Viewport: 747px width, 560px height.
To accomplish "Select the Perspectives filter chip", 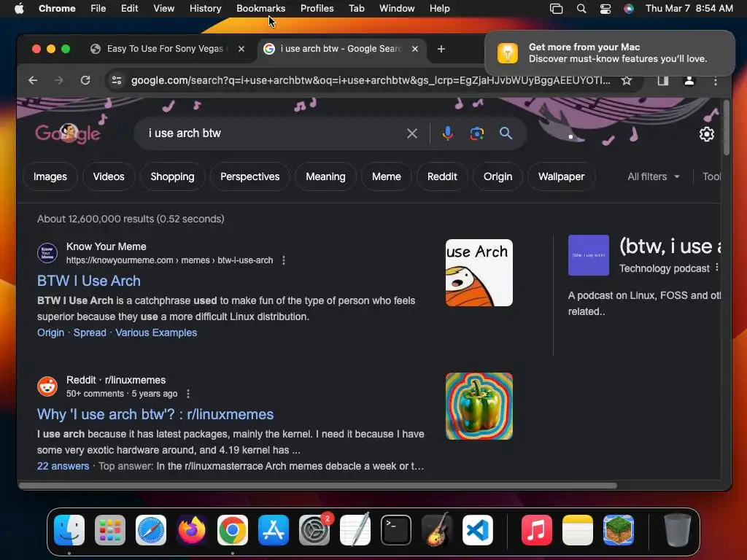I will (249, 176).
